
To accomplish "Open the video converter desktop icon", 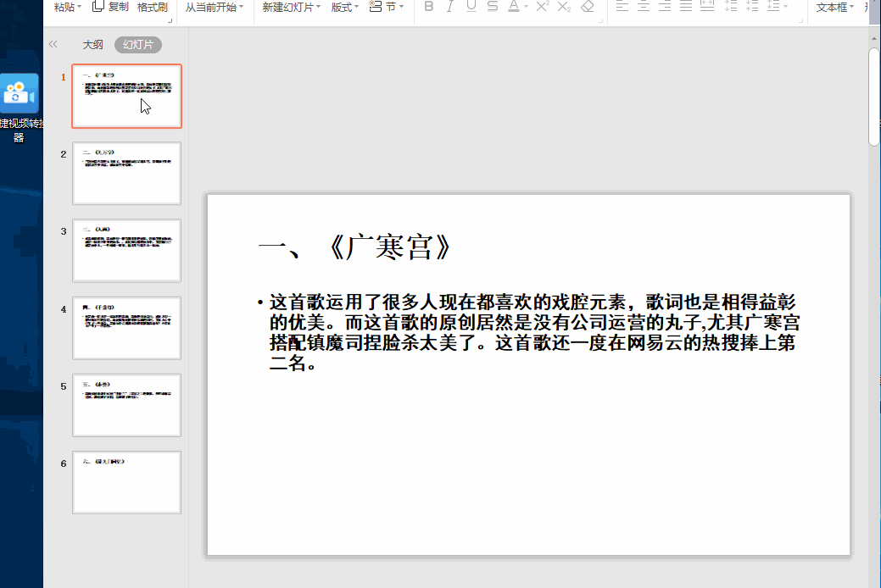I will tap(19, 94).
